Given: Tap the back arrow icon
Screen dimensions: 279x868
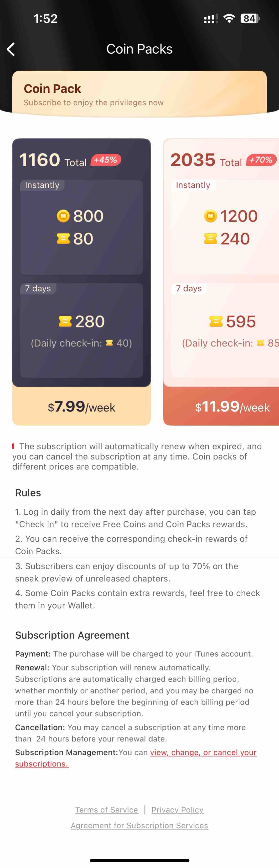Looking at the screenshot, I should tap(11, 49).
